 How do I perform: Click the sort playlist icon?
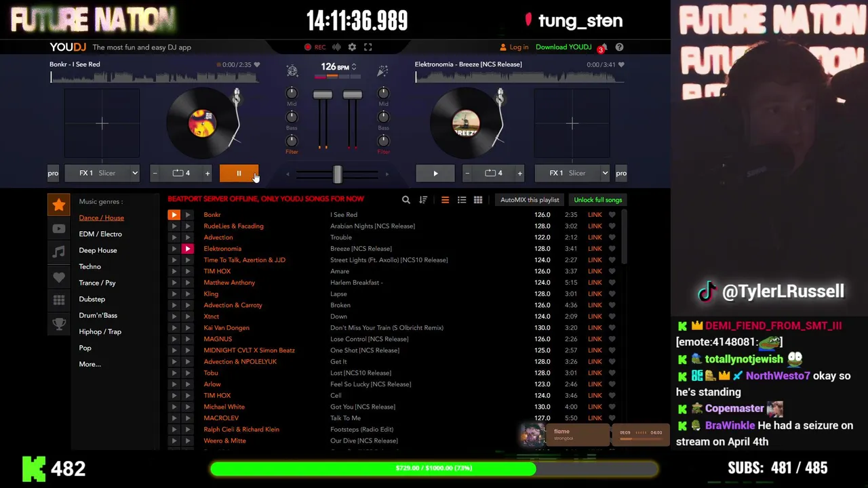tap(423, 200)
